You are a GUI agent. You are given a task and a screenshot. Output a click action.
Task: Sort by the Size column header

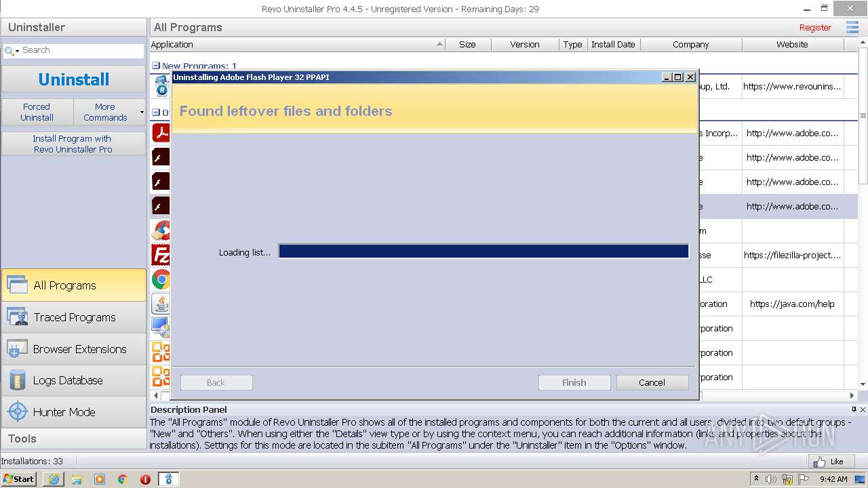coord(467,44)
